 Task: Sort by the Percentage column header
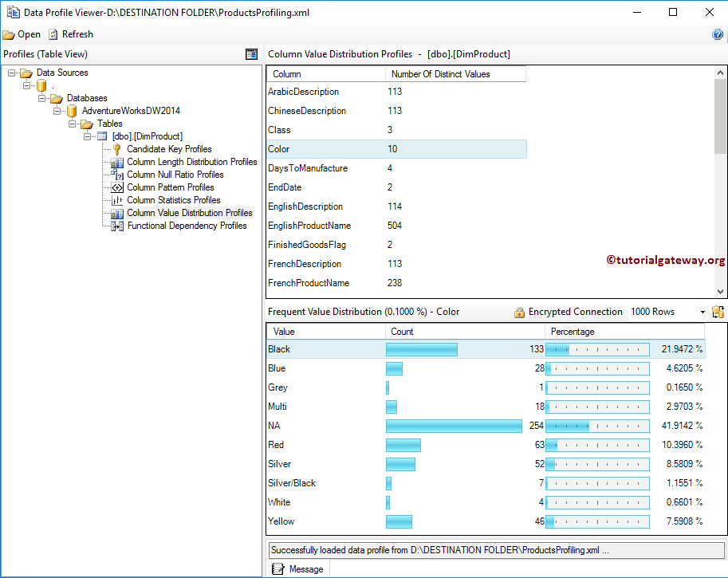[624, 332]
